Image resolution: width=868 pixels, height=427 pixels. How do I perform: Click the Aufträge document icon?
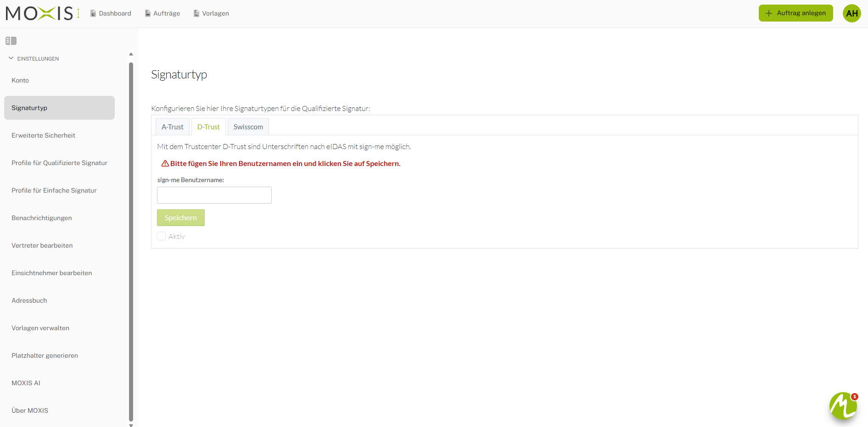(148, 13)
